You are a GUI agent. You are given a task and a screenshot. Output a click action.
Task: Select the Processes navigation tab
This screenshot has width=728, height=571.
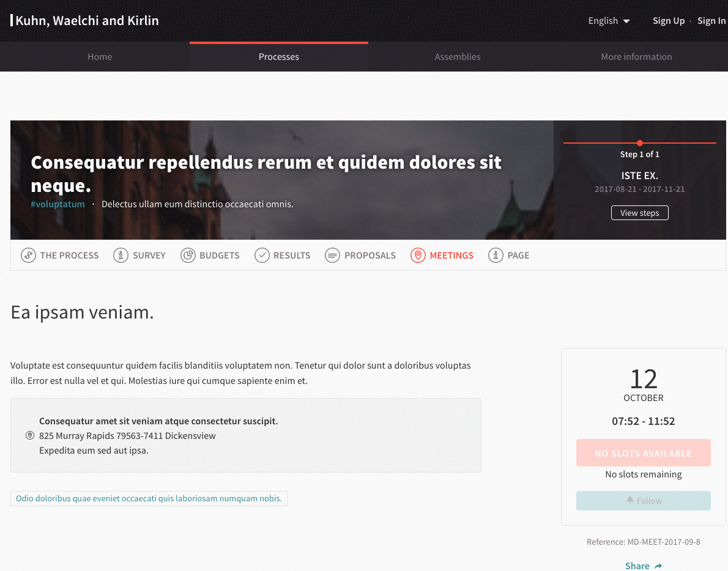tap(278, 56)
